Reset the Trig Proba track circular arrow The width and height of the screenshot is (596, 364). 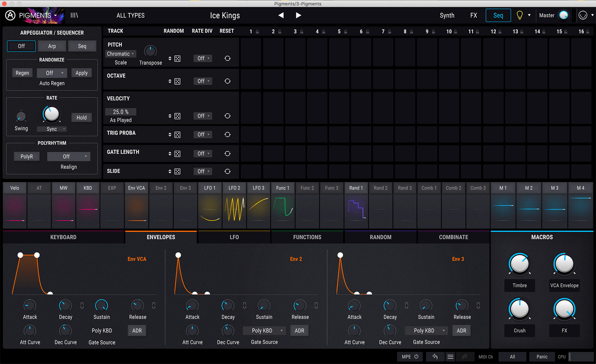pyautogui.click(x=227, y=135)
